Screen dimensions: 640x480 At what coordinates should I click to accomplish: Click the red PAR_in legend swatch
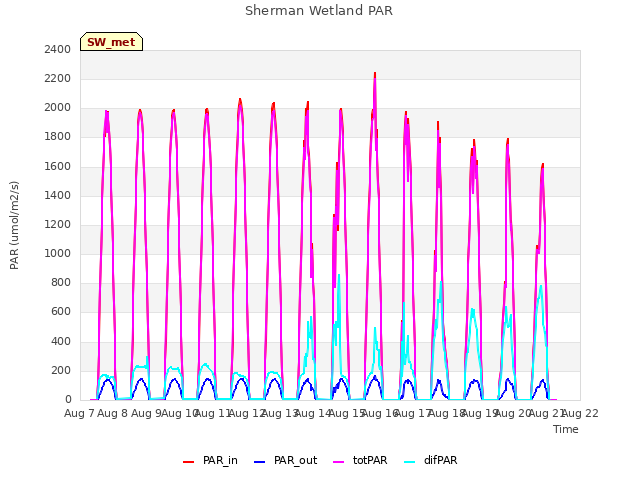coord(189,462)
